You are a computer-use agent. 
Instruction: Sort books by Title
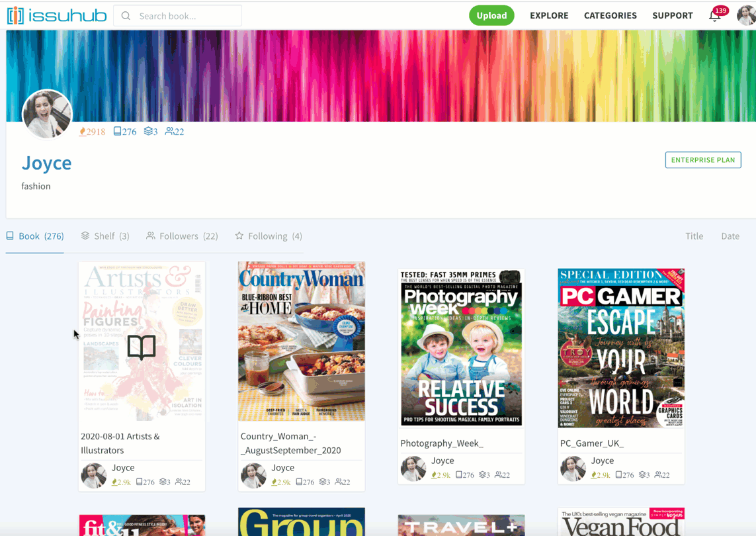tap(694, 236)
